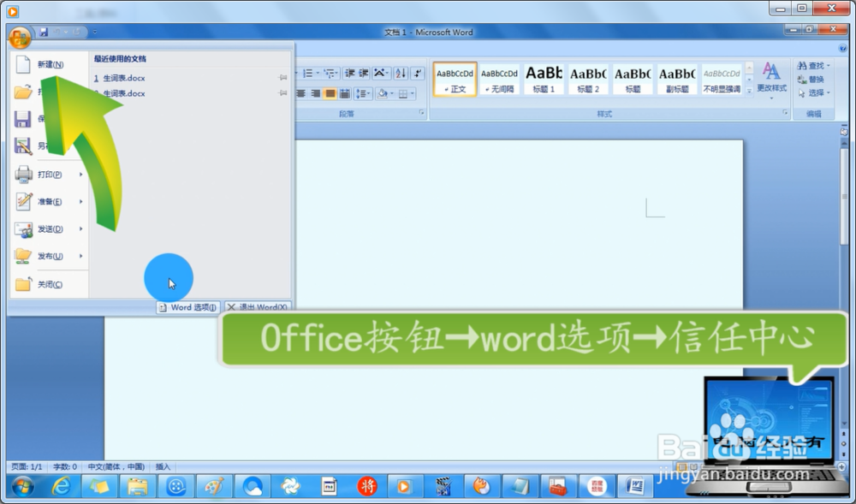Screen dimensions: 856x504
Task: Toggle the 插入 insert mode indicator
Action: [x=163, y=467]
